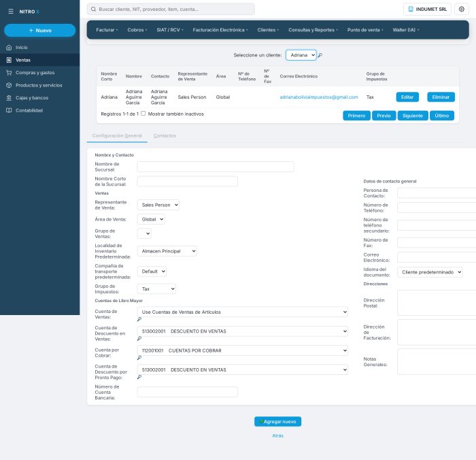Screen dimensions: 476x460
Task: Open the Walter (IA) menu
Action: (x=406, y=30)
